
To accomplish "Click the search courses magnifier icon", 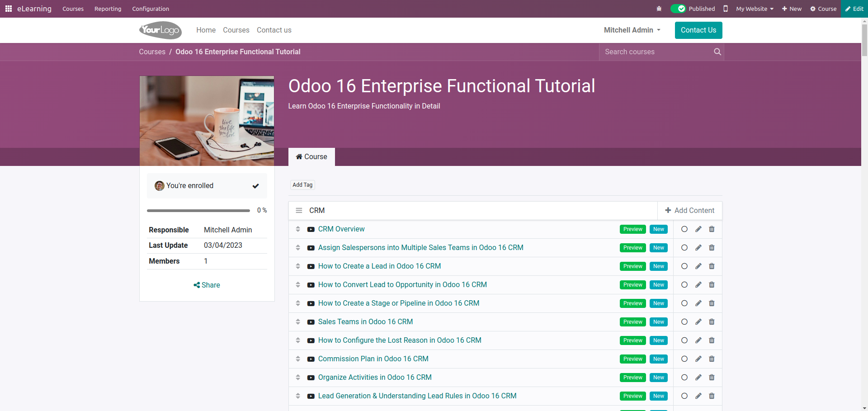I will pyautogui.click(x=717, y=52).
